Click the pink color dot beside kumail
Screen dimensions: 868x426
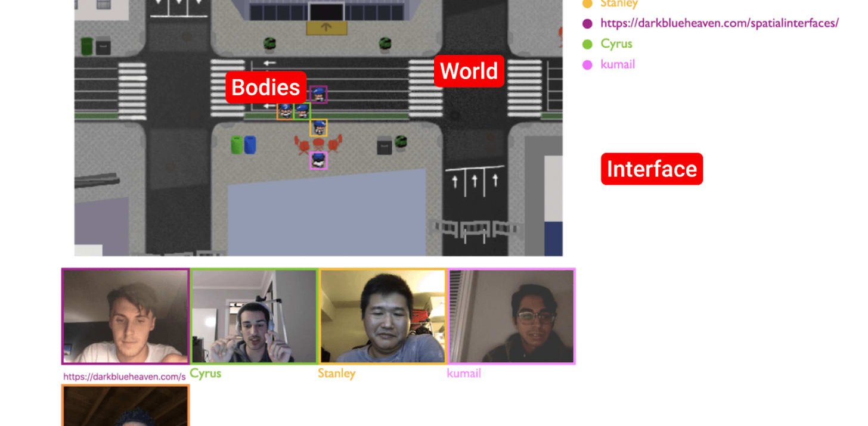click(x=587, y=65)
